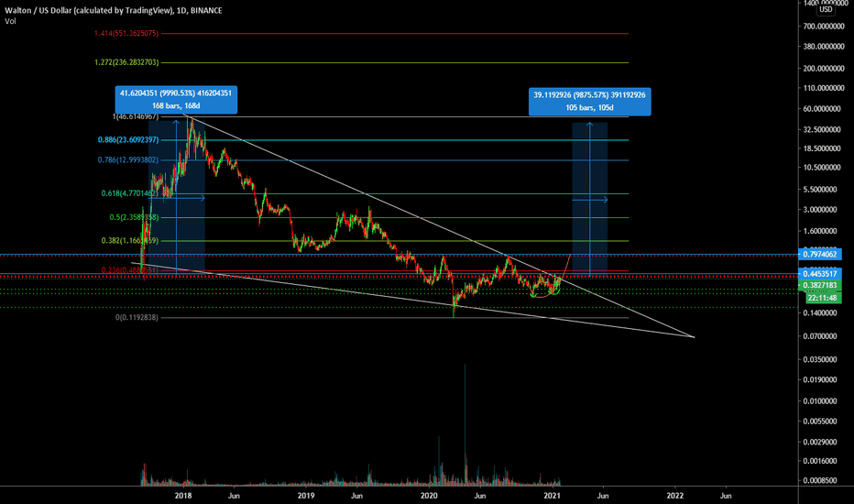Select the 1.272(236.2832703) Fibonacci label

(126, 62)
